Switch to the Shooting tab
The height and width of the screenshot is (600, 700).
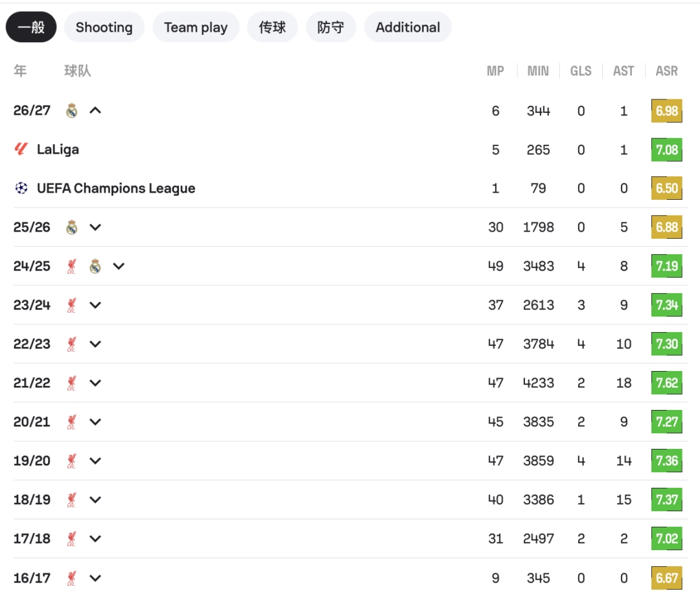tap(104, 27)
